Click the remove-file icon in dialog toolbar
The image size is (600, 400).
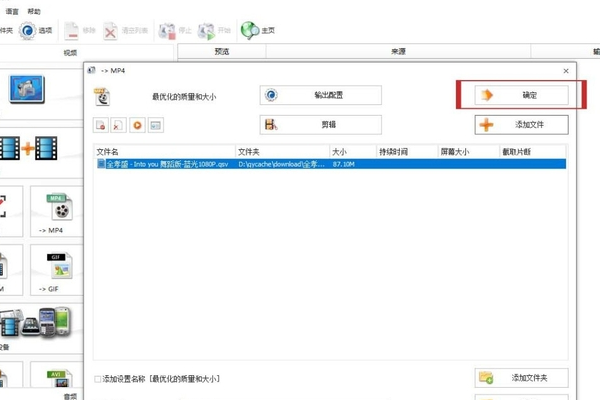click(x=101, y=126)
